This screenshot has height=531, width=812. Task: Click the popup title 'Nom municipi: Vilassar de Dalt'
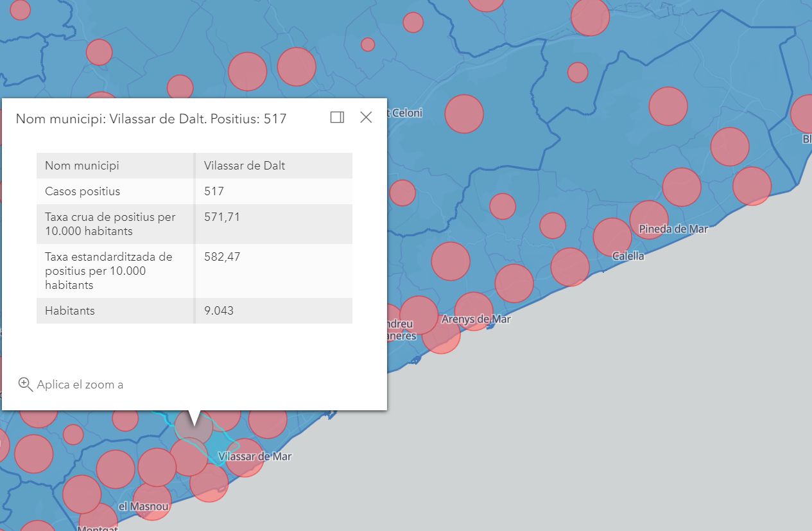click(151, 119)
